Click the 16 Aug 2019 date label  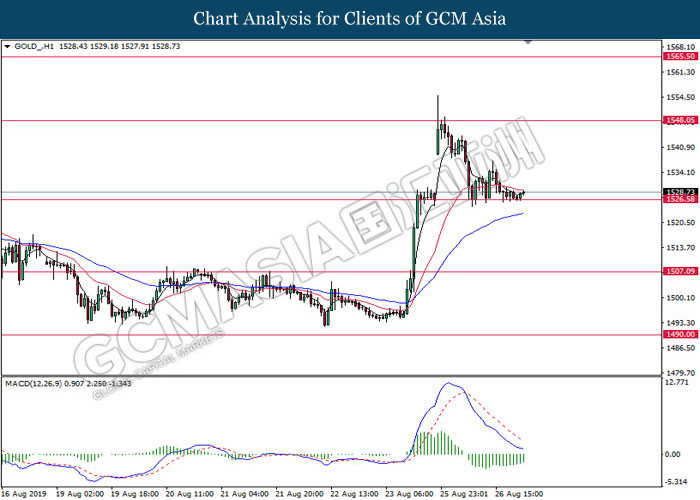coord(23,494)
